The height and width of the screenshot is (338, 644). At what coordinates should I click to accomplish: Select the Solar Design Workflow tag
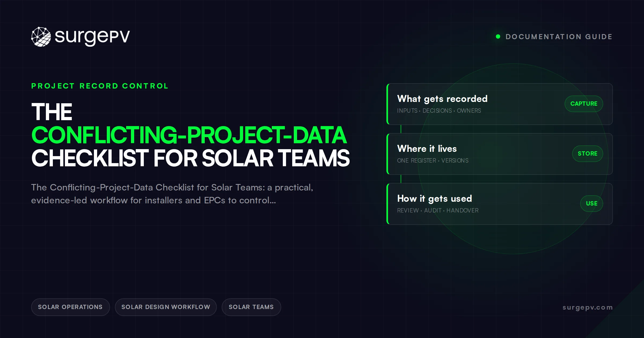click(166, 307)
